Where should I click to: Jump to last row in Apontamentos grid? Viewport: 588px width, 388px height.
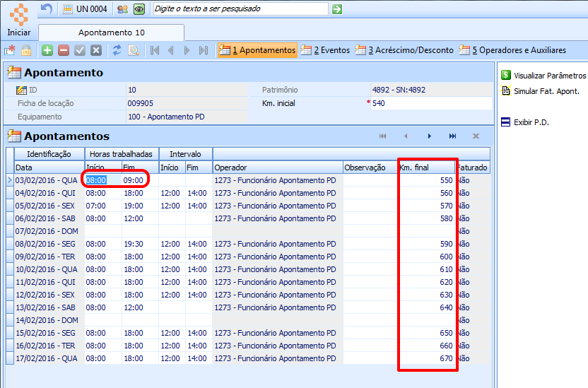coord(452,136)
